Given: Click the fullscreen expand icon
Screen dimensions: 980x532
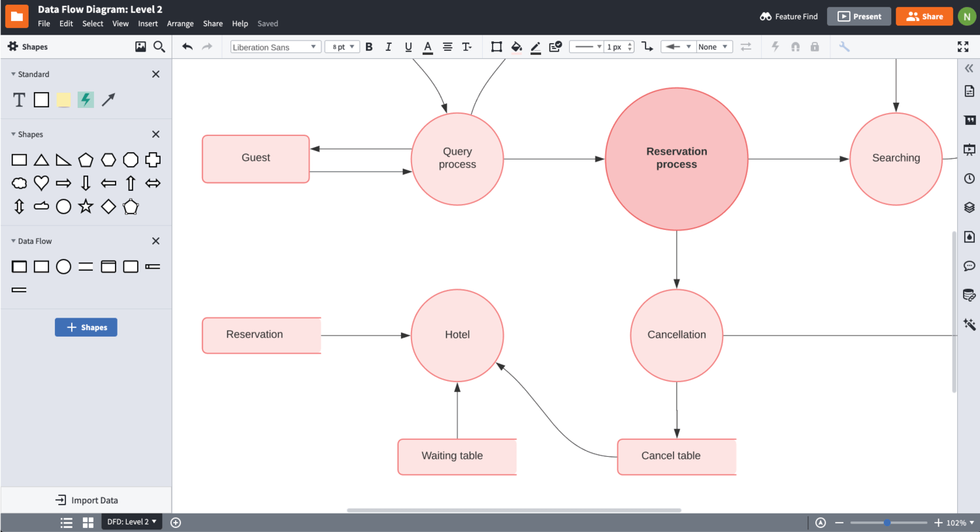Looking at the screenshot, I should coord(962,46).
